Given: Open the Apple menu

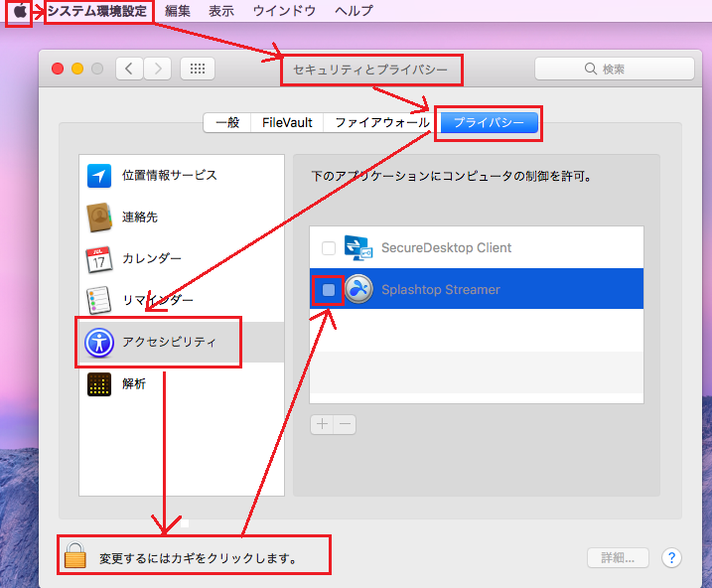Looking at the screenshot, I should coord(19,11).
